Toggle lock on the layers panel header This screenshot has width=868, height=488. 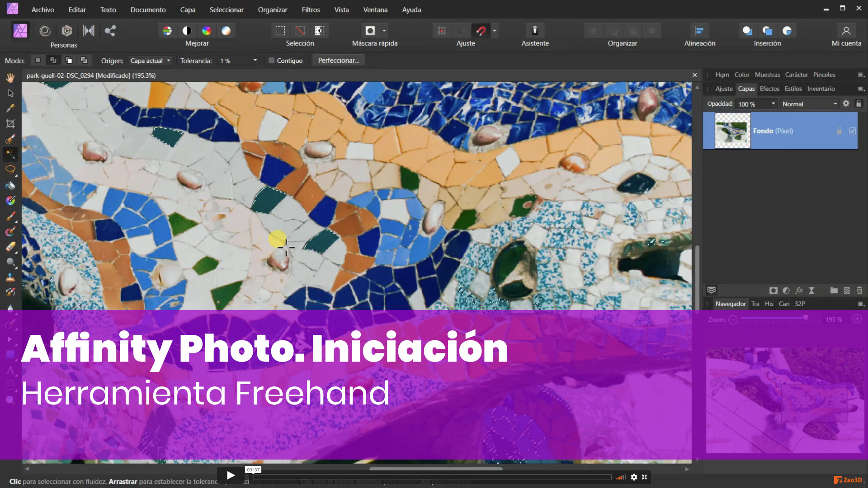click(x=859, y=103)
